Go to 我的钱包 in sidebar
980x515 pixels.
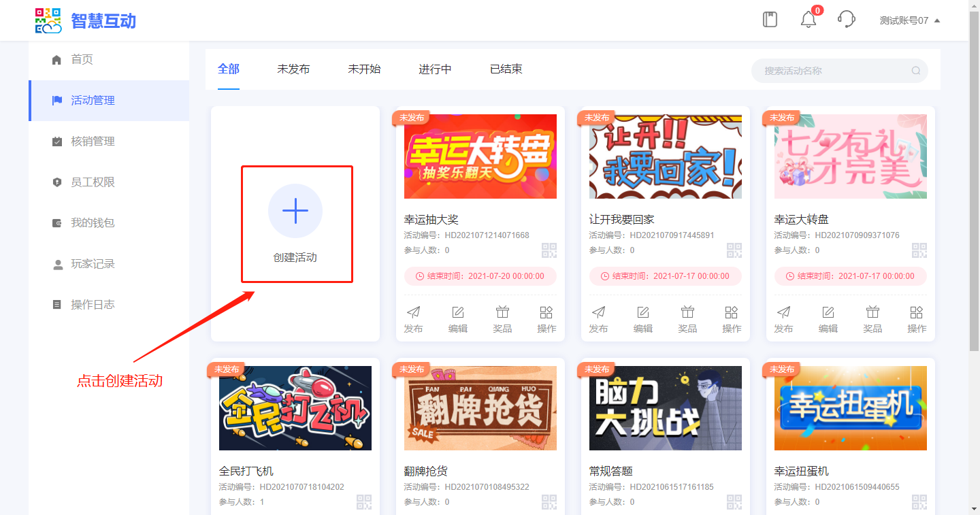pyautogui.click(x=93, y=223)
